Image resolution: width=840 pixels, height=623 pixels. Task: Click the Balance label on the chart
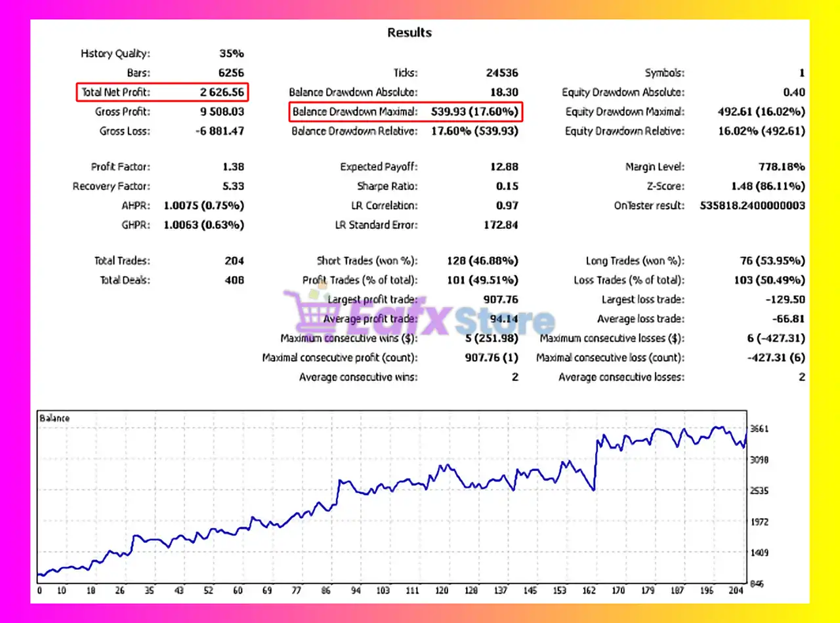[x=54, y=418]
